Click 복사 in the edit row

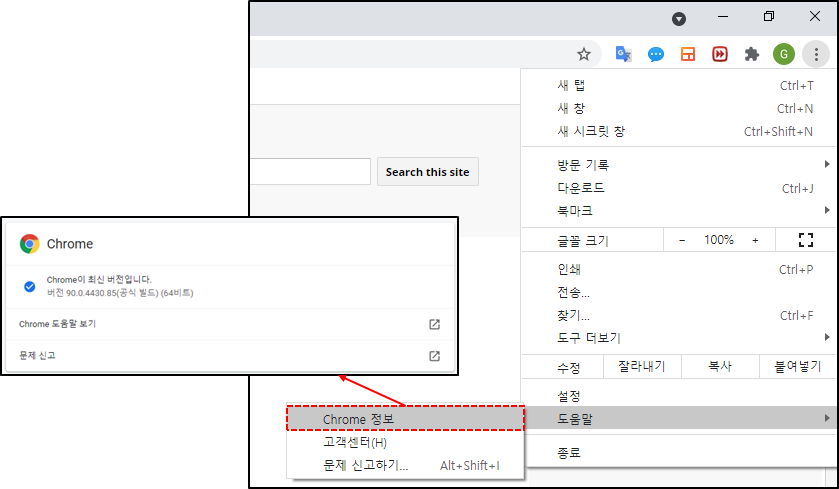720,366
